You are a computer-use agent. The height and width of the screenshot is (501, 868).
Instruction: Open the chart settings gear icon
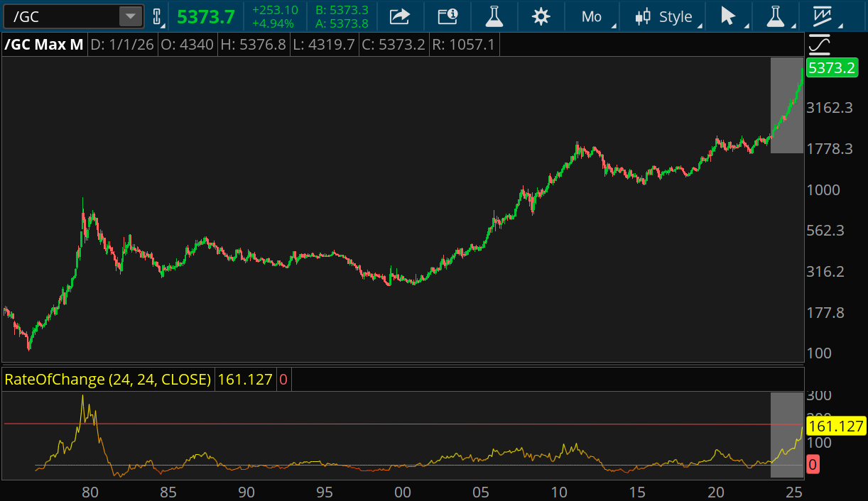pos(541,16)
